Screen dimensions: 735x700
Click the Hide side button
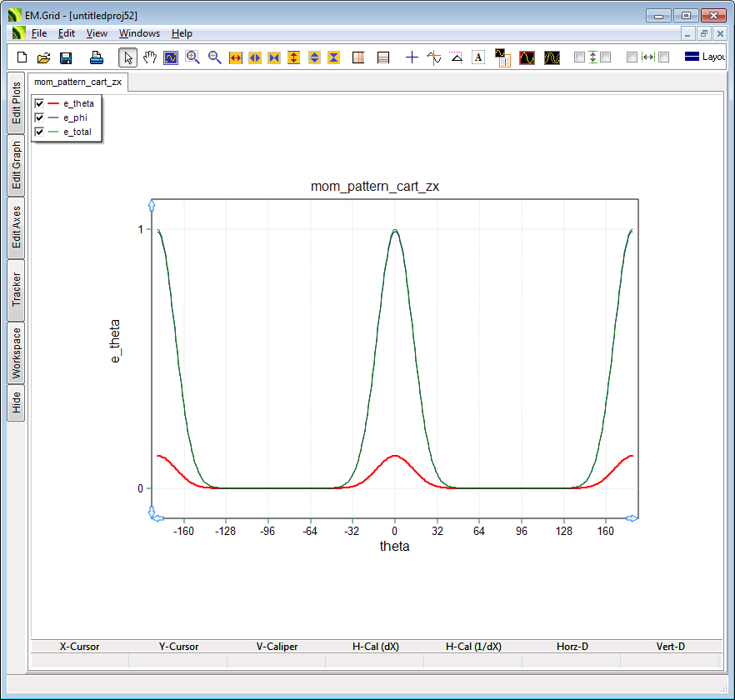16,403
